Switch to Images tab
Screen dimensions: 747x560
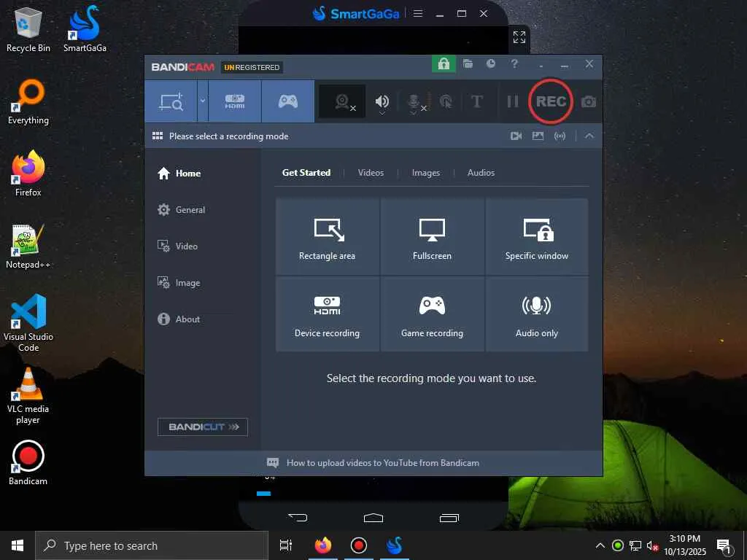click(426, 173)
